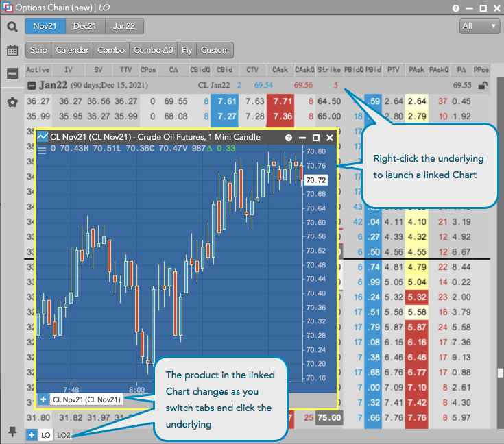
Task: Open the All filter dropdown
Action: tap(480, 26)
